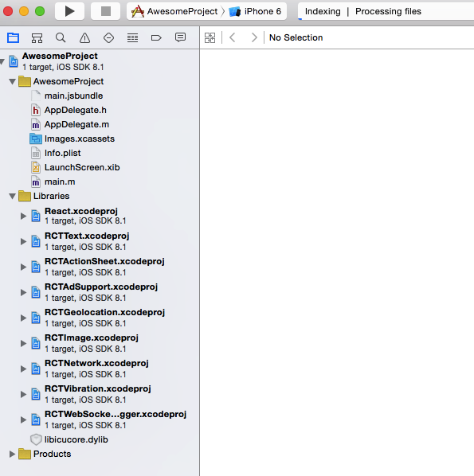
Task: Open the Debug navigator
Action: [x=132, y=37]
